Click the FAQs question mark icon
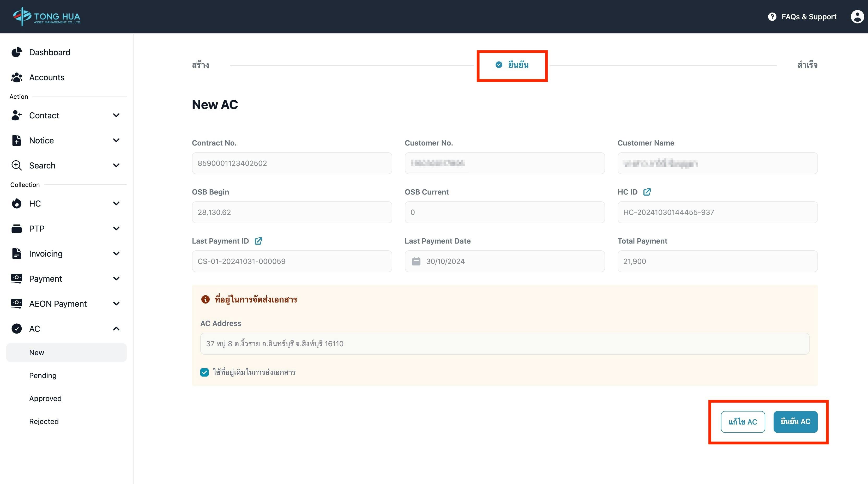 [x=772, y=16]
